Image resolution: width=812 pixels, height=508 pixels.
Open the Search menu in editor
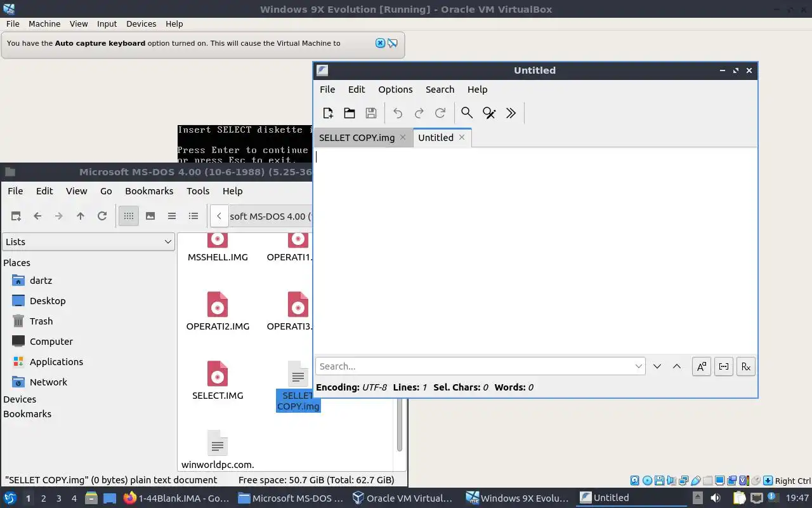pos(440,90)
